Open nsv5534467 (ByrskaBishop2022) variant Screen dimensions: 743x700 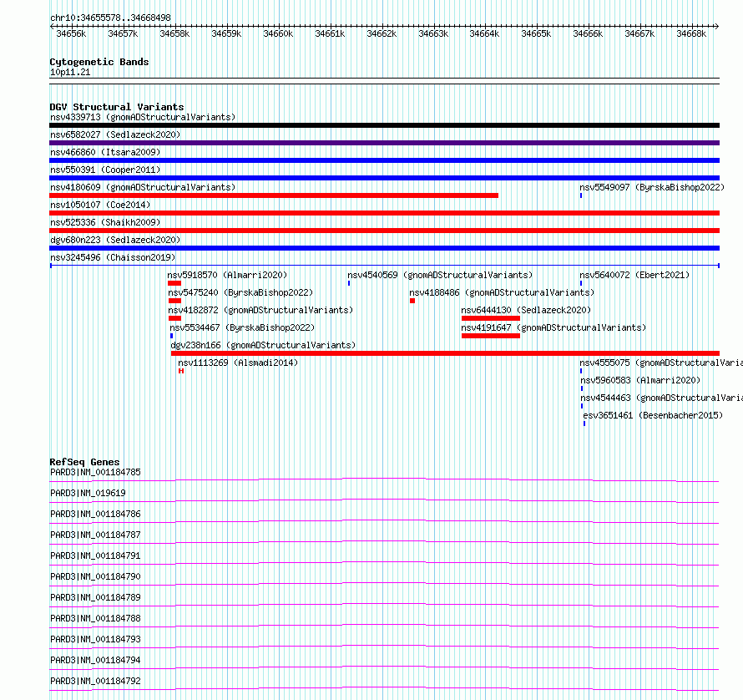pyautogui.click(x=242, y=327)
